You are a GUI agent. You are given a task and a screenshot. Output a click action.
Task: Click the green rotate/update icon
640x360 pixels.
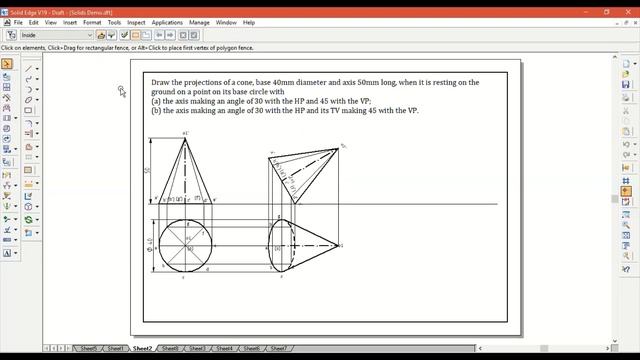click(x=28, y=220)
